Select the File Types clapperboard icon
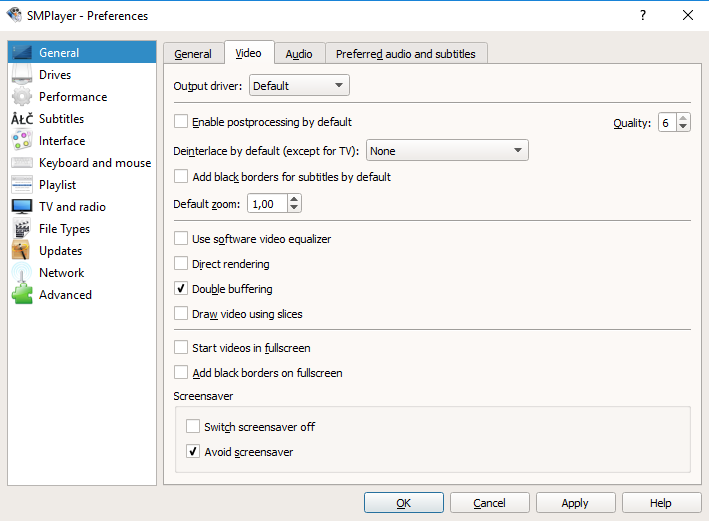The height and width of the screenshot is (521, 709). (x=22, y=229)
